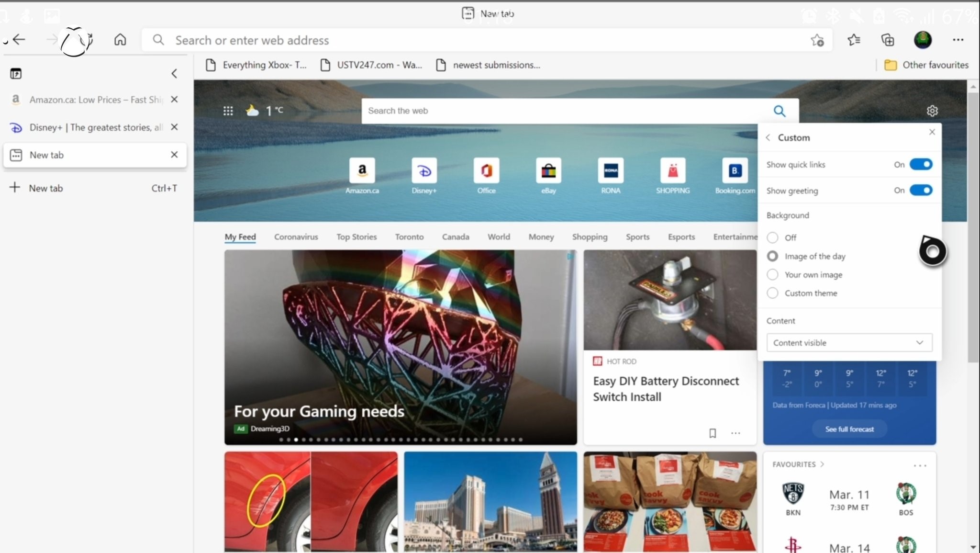Select Custom theme radio button
The height and width of the screenshot is (553, 980).
point(772,293)
